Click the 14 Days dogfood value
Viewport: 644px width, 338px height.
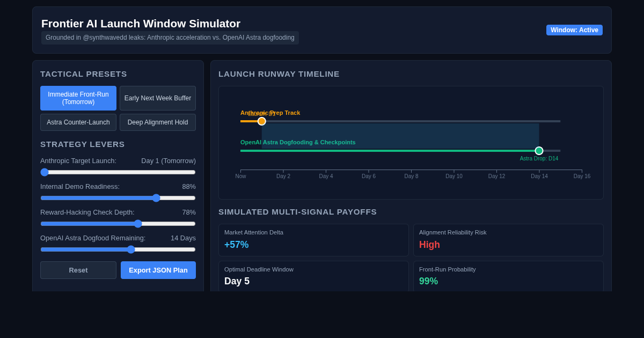click(x=183, y=238)
